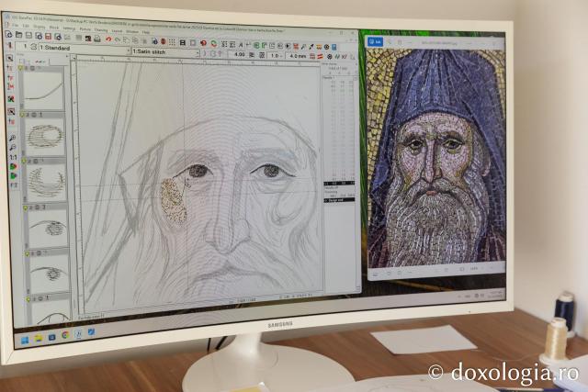Image resolution: width=588 pixels, height=392 pixels.
Task: Click the Edit button in photo viewer
Action: click(376, 41)
